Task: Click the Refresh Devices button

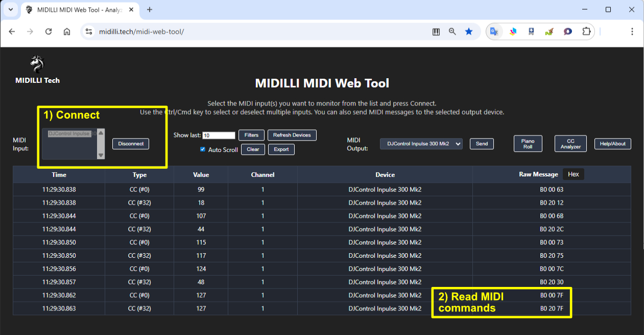Action: coord(292,135)
